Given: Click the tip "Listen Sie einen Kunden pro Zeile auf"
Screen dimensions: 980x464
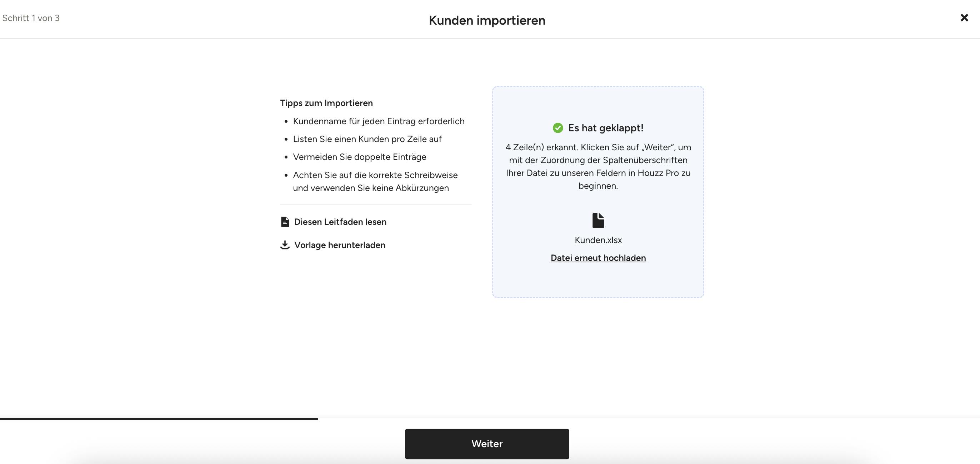Looking at the screenshot, I should coord(367,139).
